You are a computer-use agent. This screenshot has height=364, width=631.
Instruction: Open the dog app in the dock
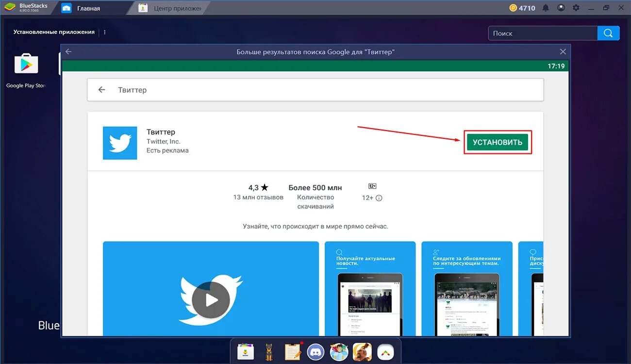pyautogui.click(x=269, y=351)
